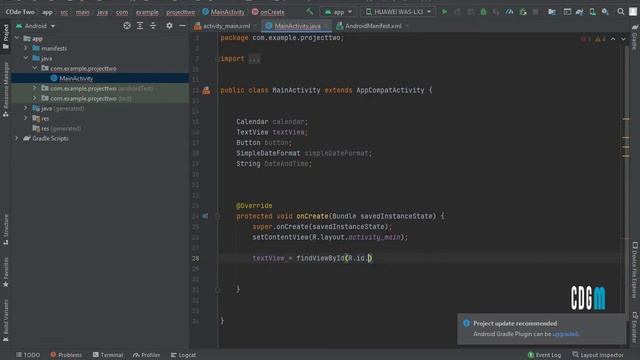The image size is (640, 360).
Task: Click the Make Project hammer icon
Action: (310, 12)
